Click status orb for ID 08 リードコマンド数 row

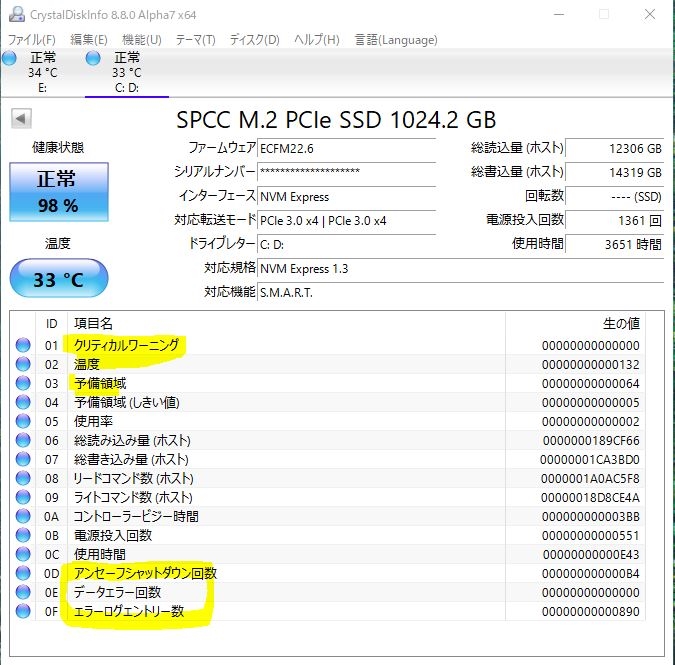(23, 478)
